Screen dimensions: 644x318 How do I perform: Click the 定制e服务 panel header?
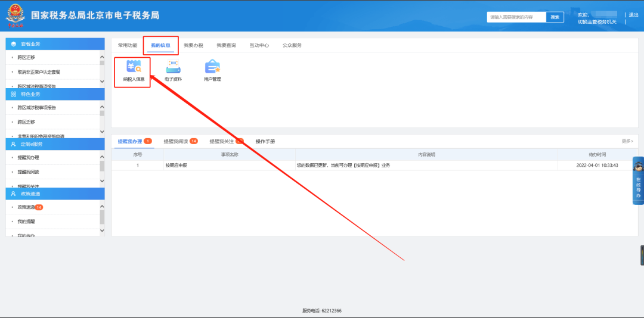(55, 144)
